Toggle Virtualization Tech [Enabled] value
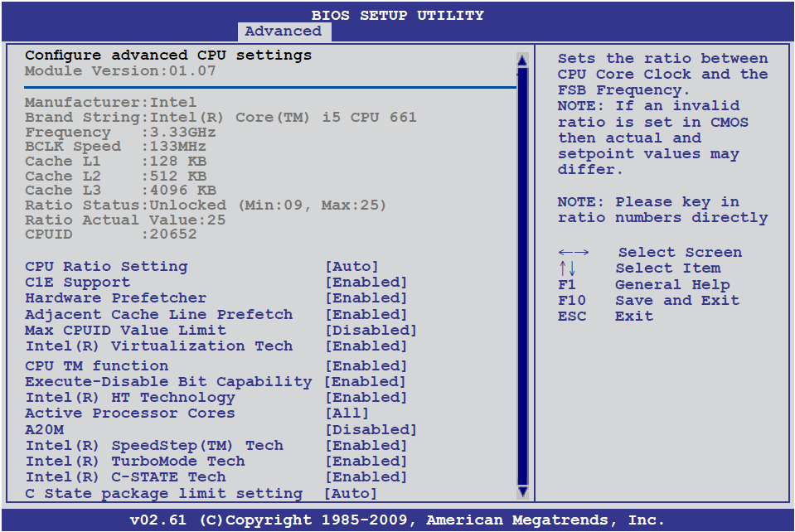 (x=366, y=346)
